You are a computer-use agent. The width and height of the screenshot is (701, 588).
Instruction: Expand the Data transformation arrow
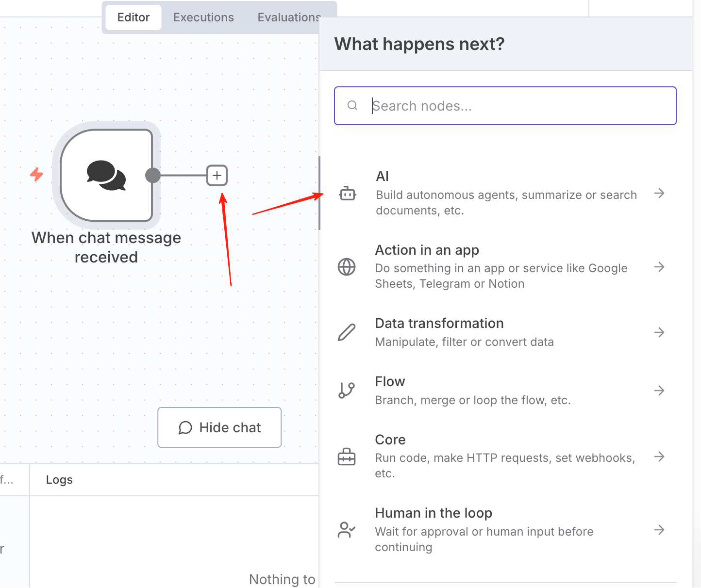point(659,332)
